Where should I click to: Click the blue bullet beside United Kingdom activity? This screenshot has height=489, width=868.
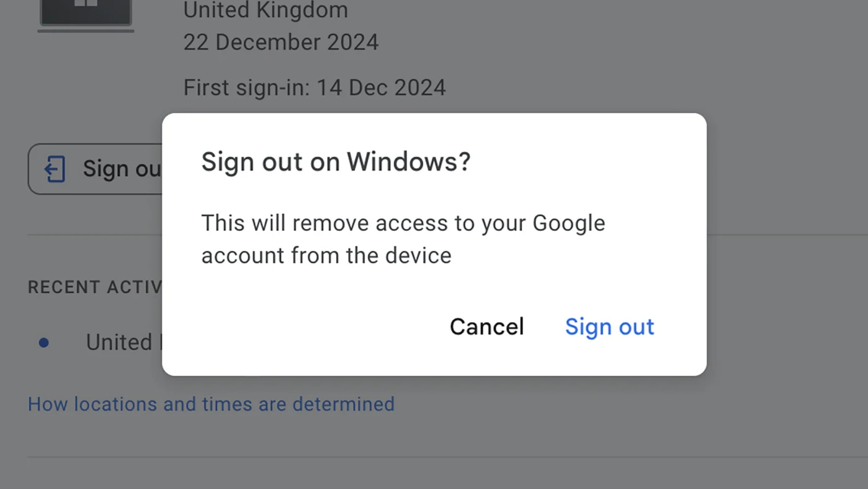tap(43, 342)
